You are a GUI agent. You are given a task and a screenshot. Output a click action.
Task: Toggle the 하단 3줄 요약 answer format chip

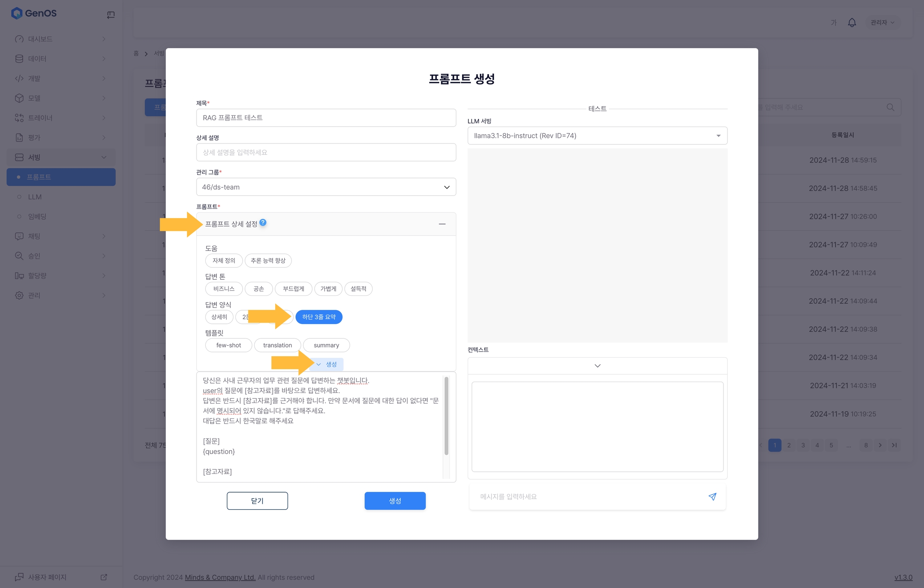[319, 317]
